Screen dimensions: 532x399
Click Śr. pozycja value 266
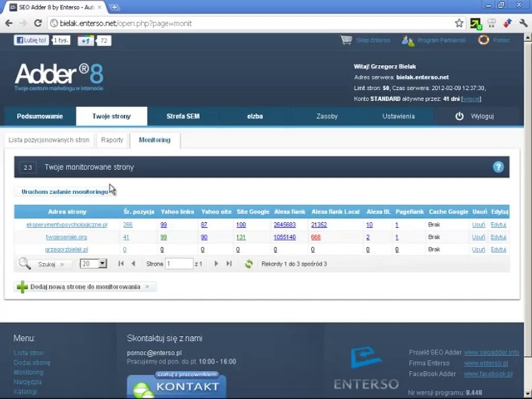[127, 225]
